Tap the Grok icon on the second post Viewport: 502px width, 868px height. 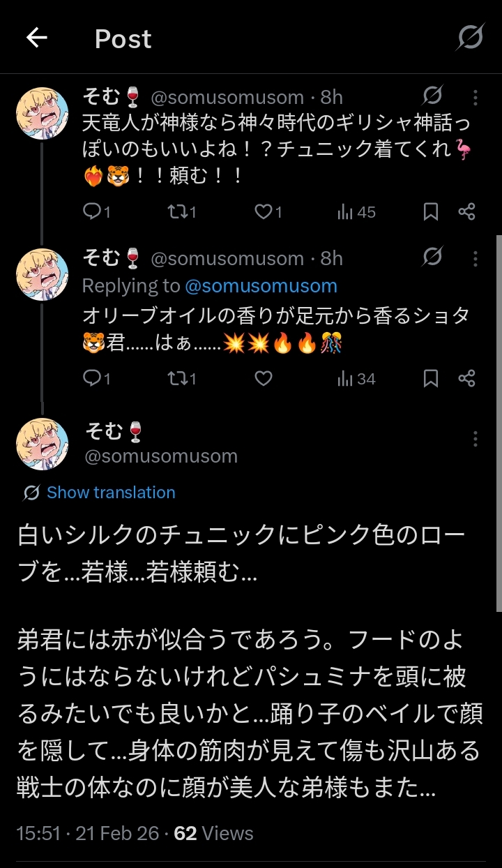click(x=432, y=257)
